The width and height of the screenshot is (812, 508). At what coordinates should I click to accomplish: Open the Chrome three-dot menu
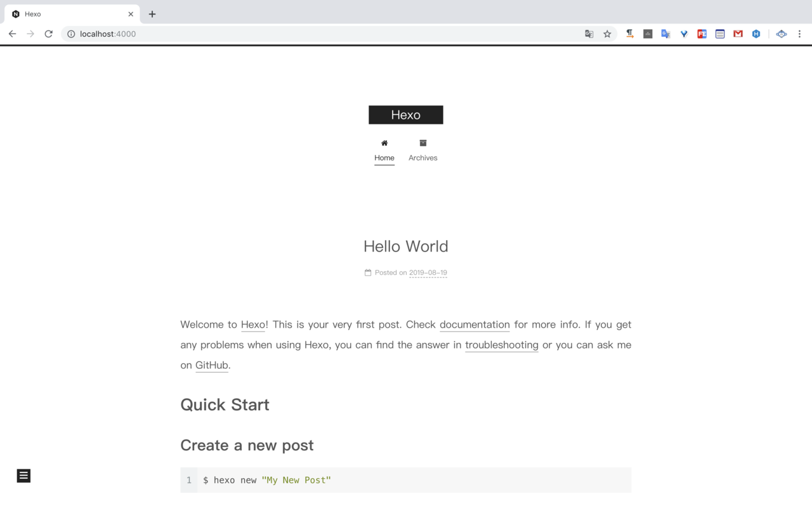[x=799, y=34]
